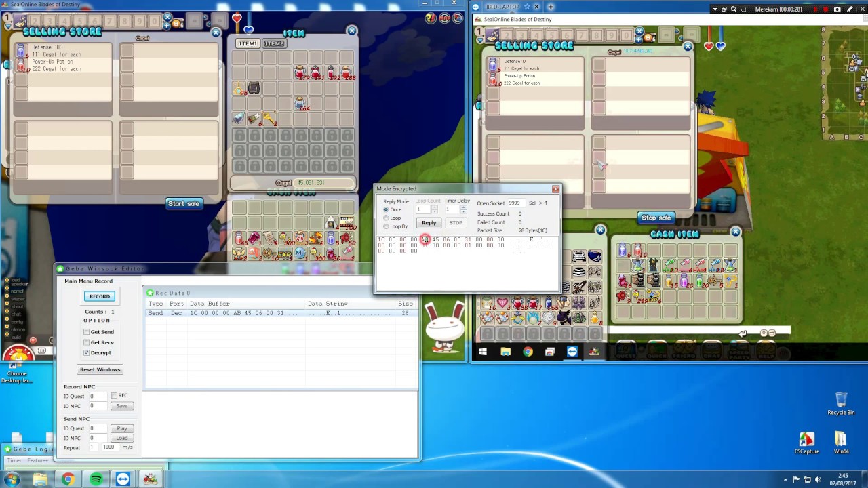
Task: Open Chrome in the bottom taskbar
Action: (x=68, y=480)
